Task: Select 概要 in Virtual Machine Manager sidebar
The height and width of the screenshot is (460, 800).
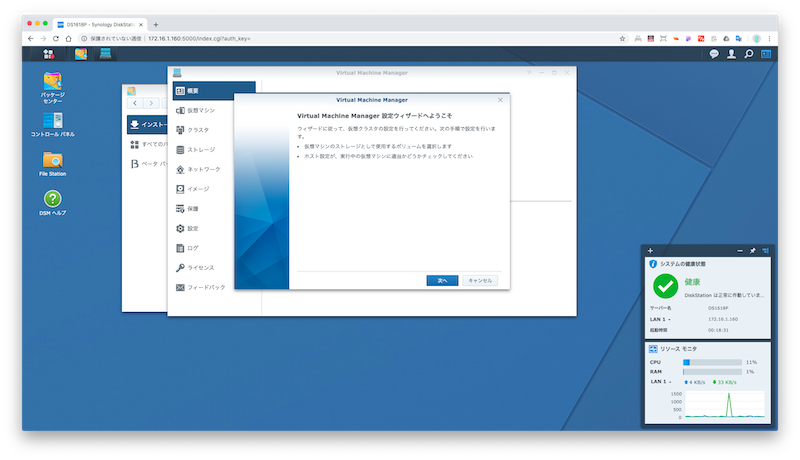Action: point(214,91)
